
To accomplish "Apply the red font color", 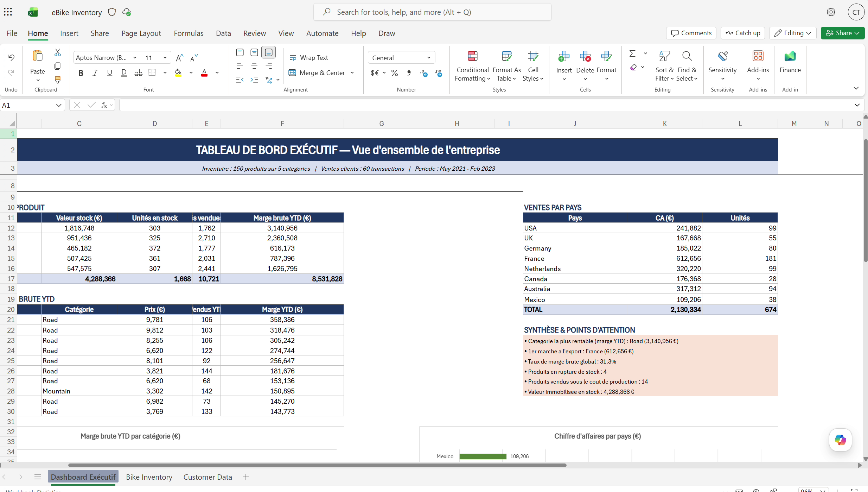I will point(204,73).
